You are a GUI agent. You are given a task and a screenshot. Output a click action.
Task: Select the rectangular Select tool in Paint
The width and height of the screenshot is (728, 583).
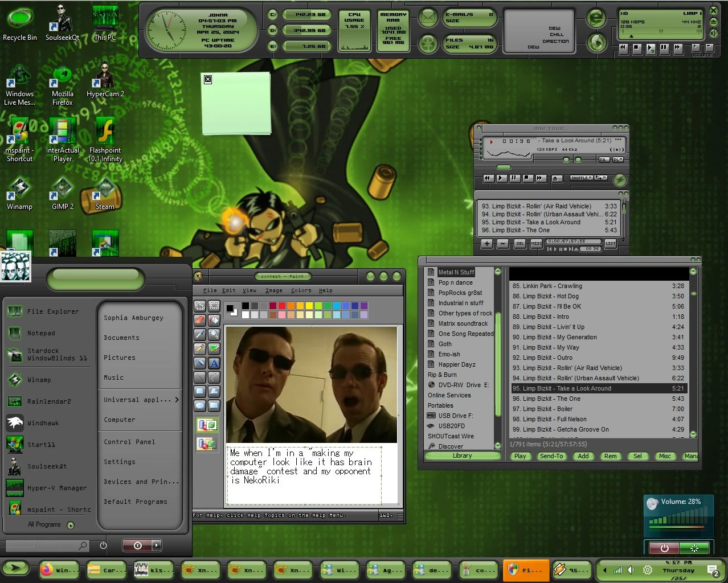214,306
